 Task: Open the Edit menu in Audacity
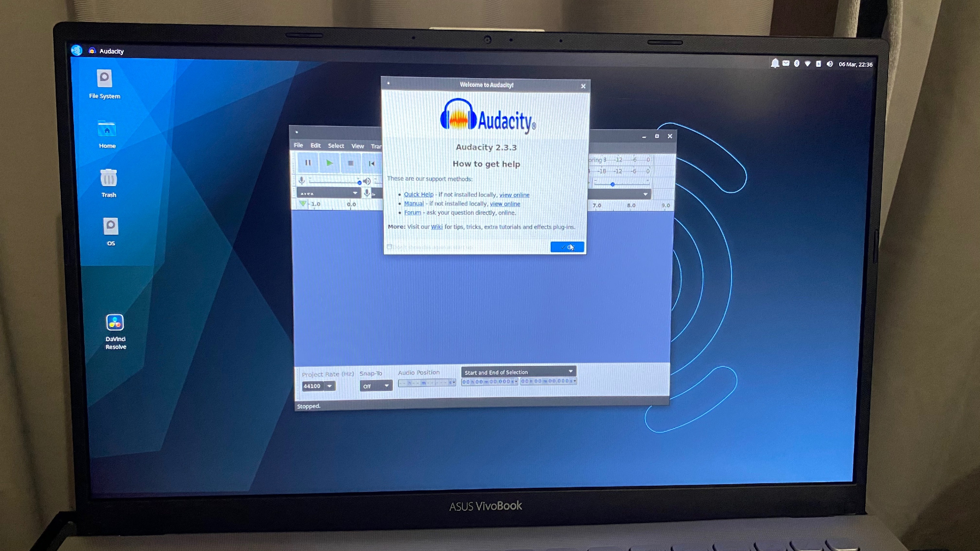click(315, 146)
